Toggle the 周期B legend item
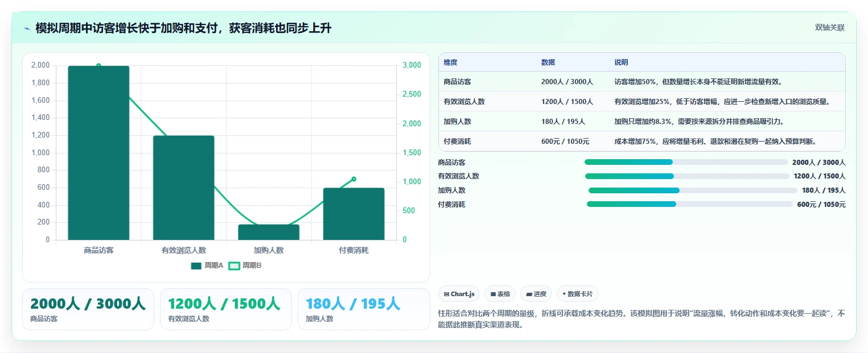 pyautogui.click(x=245, y=265)
